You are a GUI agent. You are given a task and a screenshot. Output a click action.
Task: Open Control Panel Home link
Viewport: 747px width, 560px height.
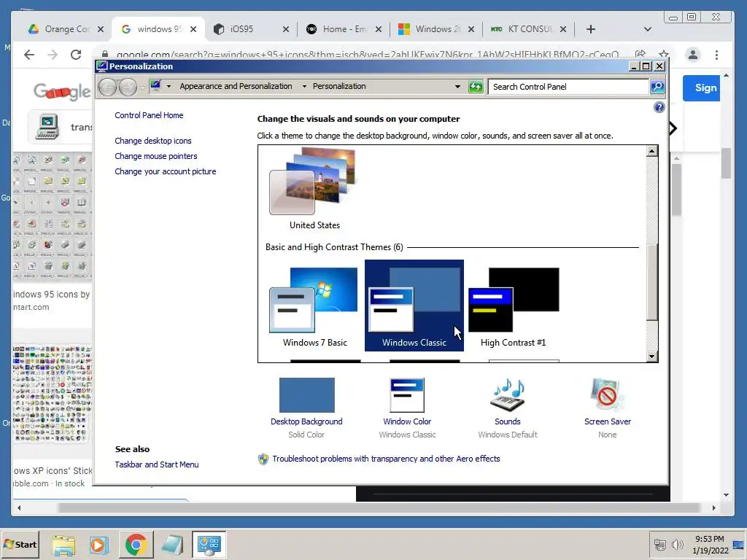[x=149, y=115]
